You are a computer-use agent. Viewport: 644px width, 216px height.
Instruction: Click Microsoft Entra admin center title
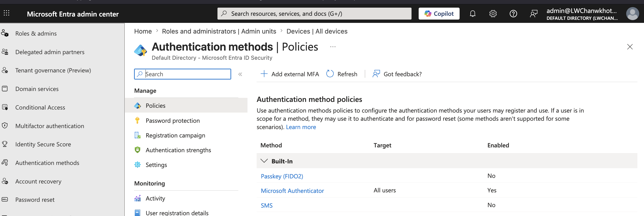click(x=73, y=14)
